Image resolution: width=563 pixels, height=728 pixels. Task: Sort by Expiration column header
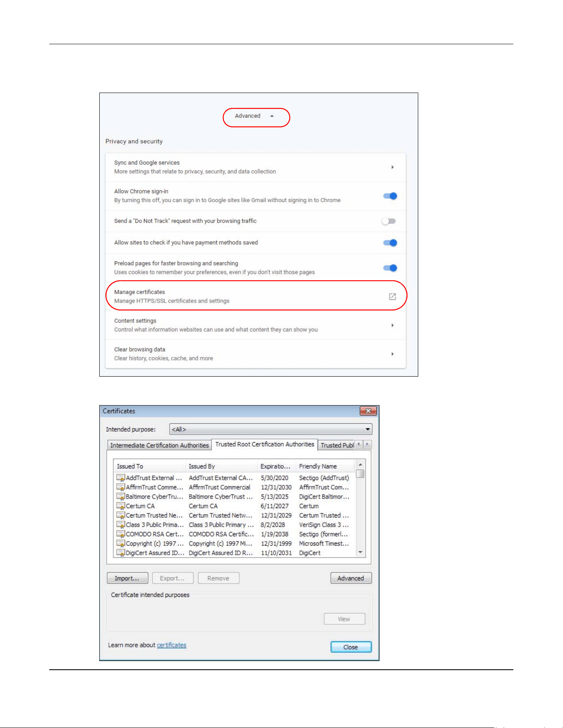276,466
